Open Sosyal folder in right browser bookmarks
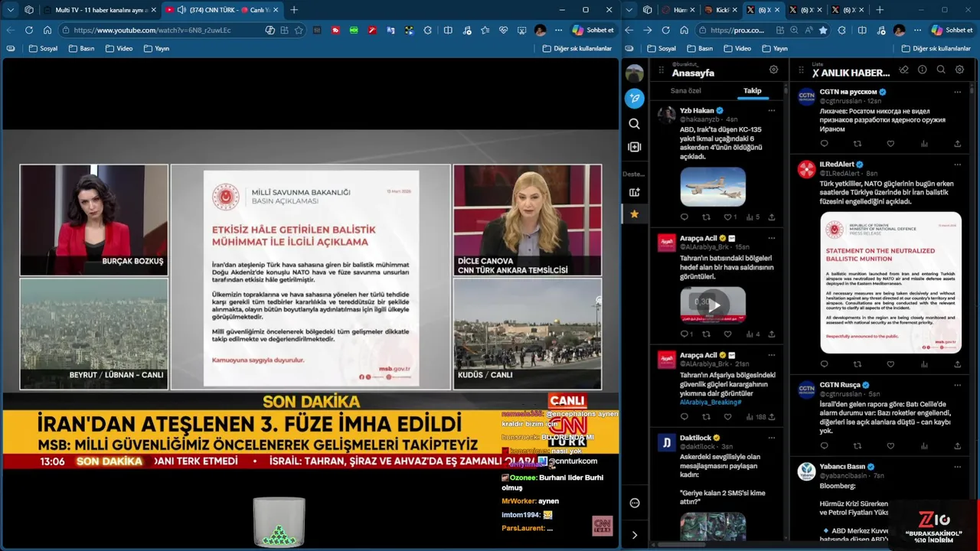The height and width of the screenshot is (551, 980). pos(662,48)
